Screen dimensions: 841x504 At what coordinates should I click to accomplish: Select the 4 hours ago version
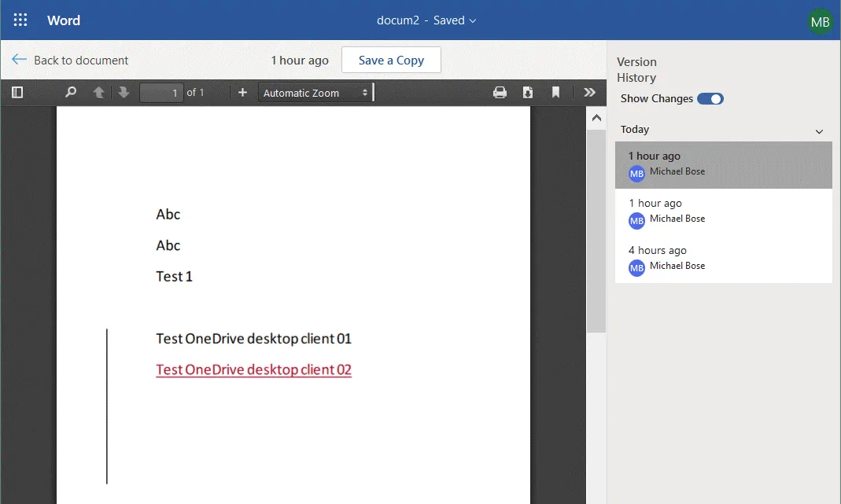click(723, 259)
